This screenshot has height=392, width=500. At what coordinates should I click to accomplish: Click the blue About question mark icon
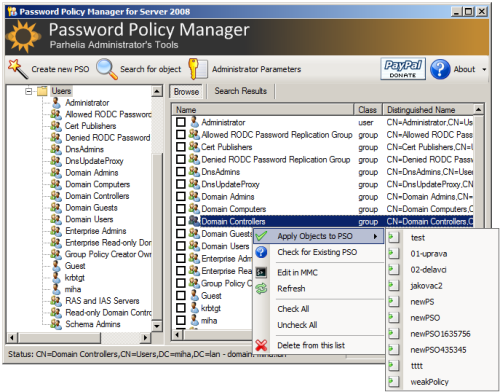coord(440,69)
